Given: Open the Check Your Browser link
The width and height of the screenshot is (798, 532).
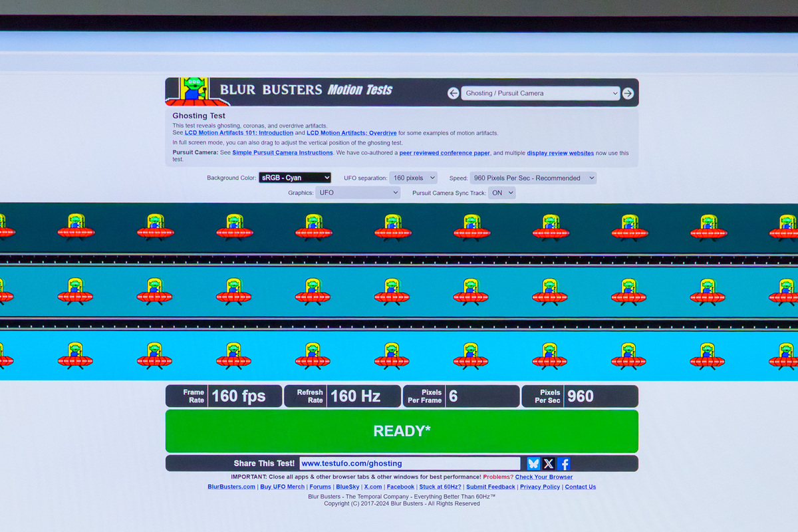Looking at the screenshot, I should pos(544,477).
